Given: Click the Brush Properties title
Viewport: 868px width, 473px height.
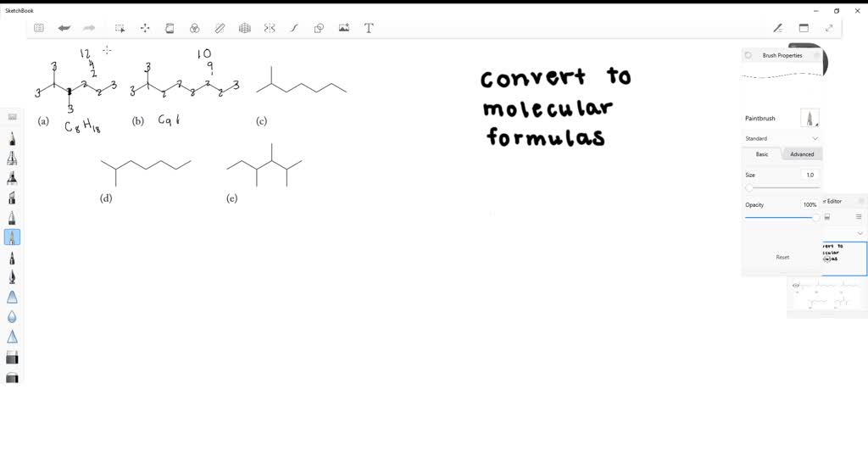Looking at the screenshot, I should 782,55.
